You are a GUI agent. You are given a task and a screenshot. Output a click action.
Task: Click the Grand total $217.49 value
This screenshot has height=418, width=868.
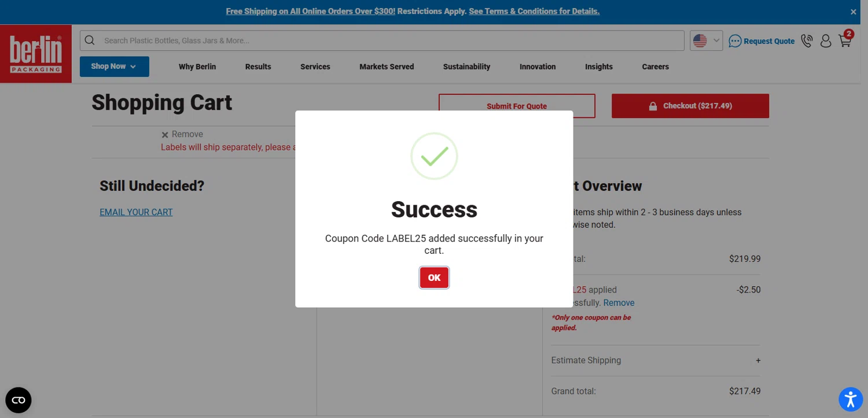click(745, 391)
